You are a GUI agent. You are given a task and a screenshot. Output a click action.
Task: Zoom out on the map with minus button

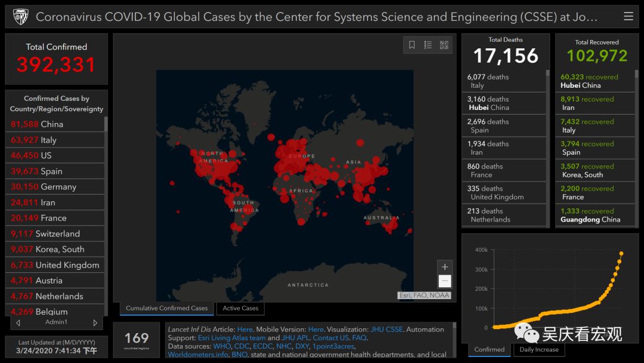444,281
